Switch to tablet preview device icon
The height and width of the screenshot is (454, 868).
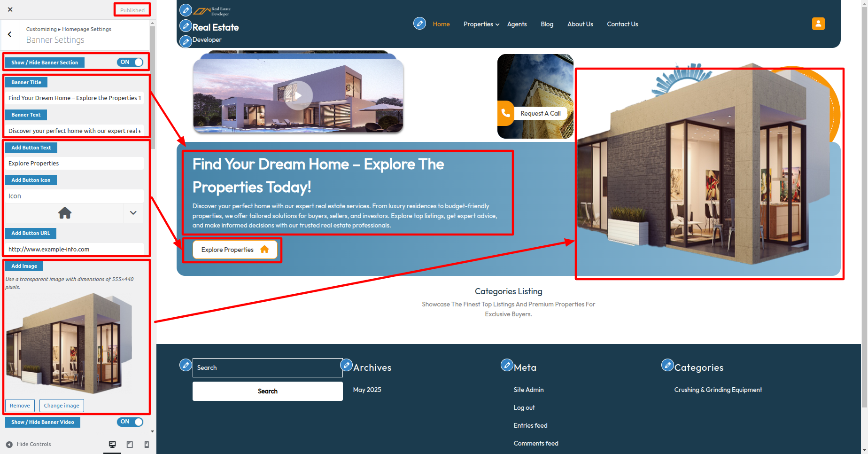[130, 445]
